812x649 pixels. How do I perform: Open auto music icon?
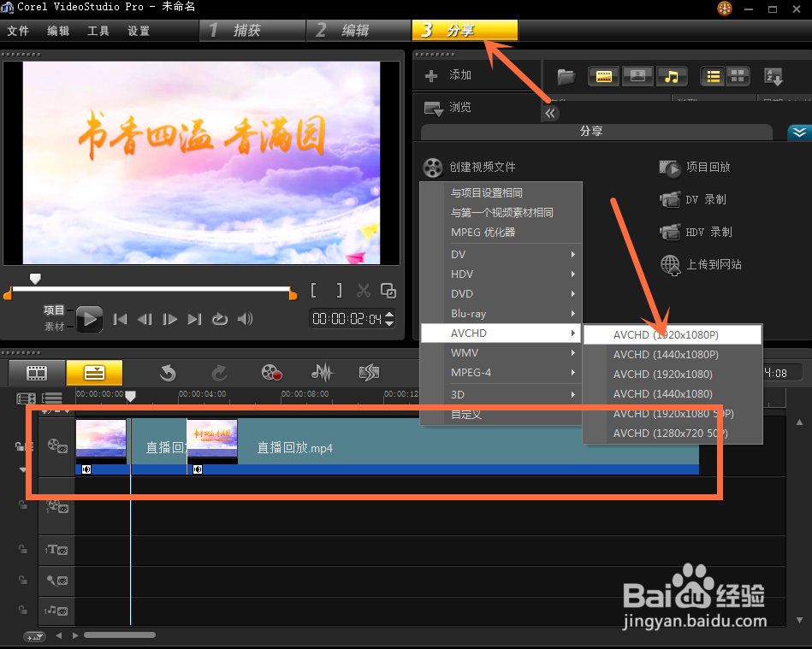click(x=370, y=372)
